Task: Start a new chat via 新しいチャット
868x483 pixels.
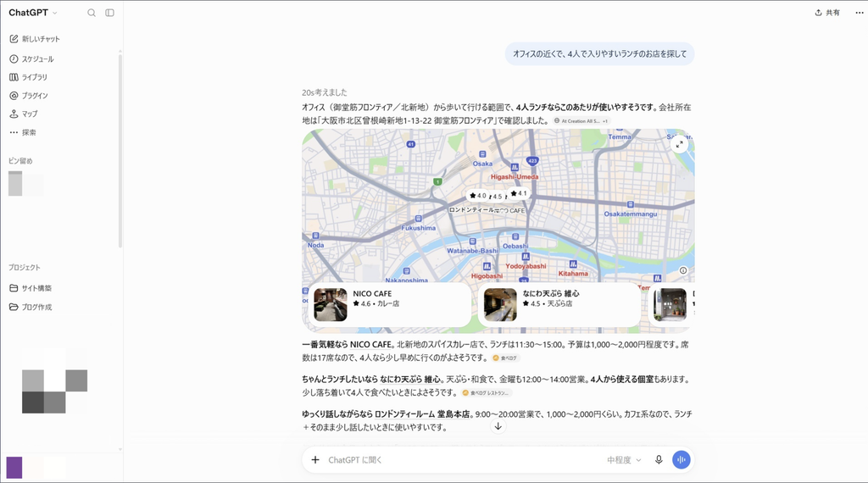Action: coord(34,39)
